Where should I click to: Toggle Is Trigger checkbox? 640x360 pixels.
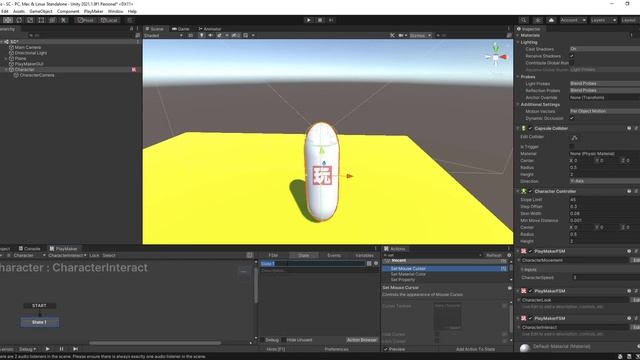572,147
